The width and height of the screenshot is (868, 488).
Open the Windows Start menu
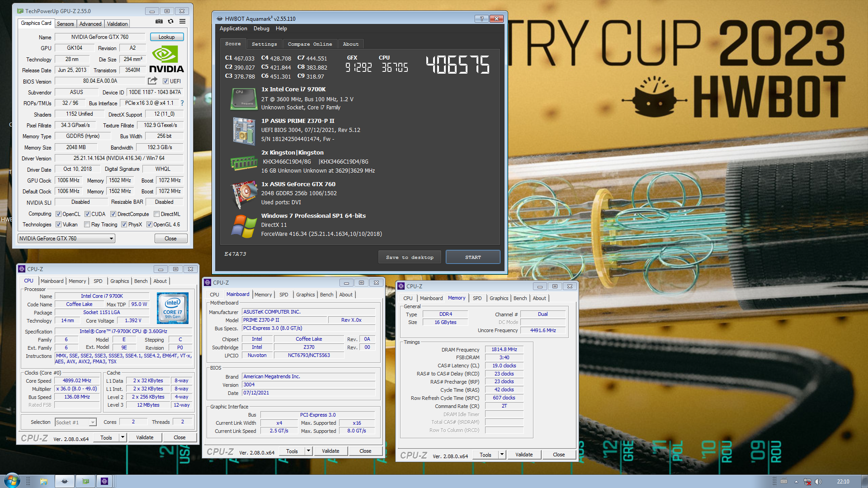[x=12, y=481]
